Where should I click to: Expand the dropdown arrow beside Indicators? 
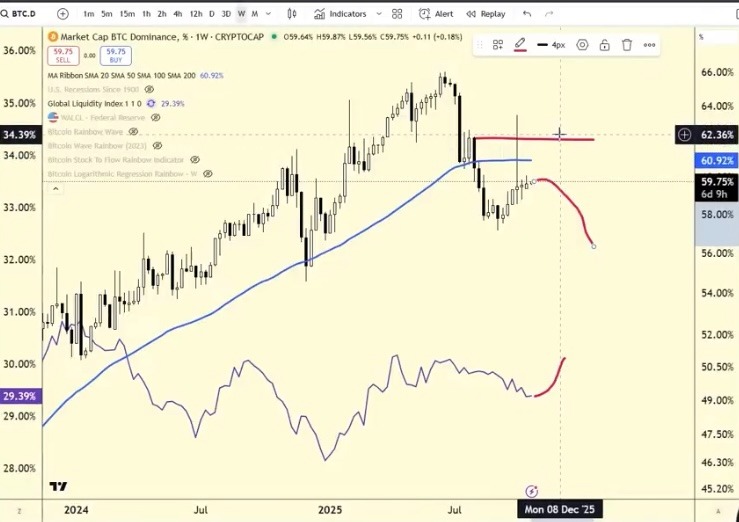coord(378,14)
